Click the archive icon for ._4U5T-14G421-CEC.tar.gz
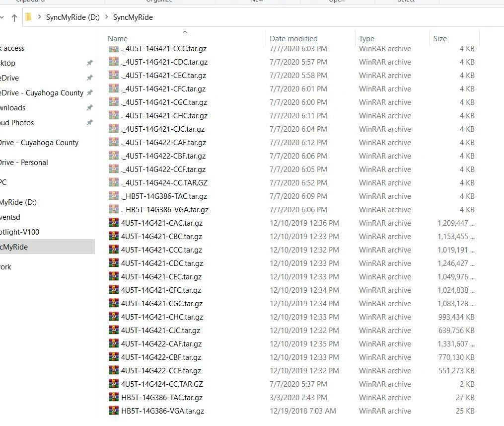The height and width of the screenshot is (426, 504). click(114, 75)
